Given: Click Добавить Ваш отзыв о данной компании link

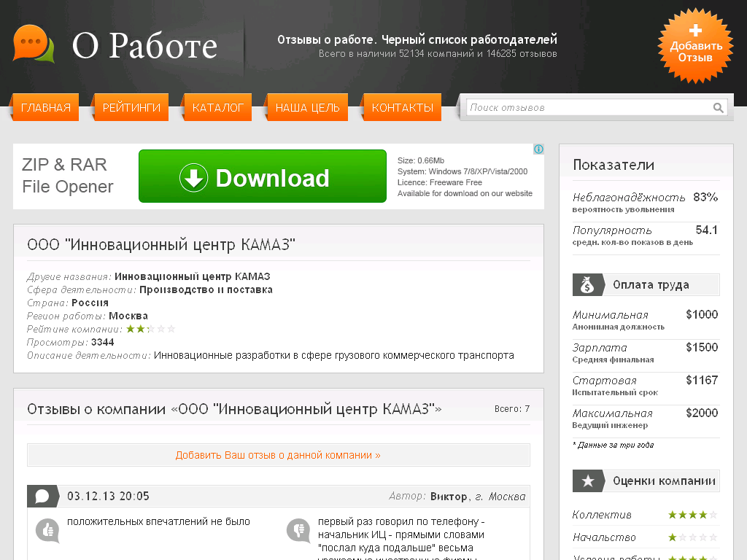Looking at the screenshot, I should [x=278, y=455].
